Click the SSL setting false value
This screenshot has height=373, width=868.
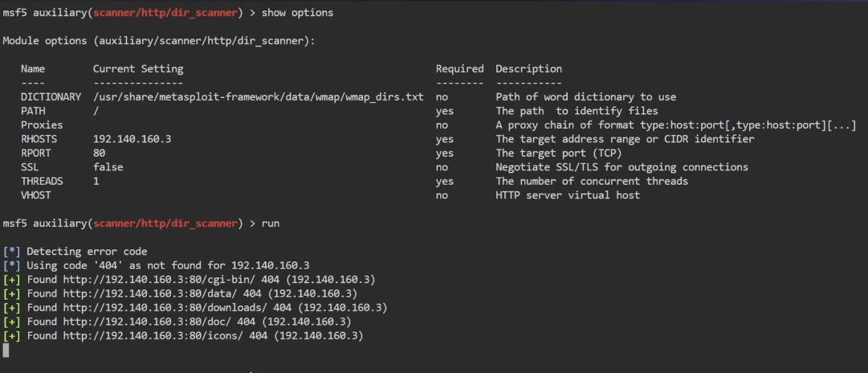108,167
